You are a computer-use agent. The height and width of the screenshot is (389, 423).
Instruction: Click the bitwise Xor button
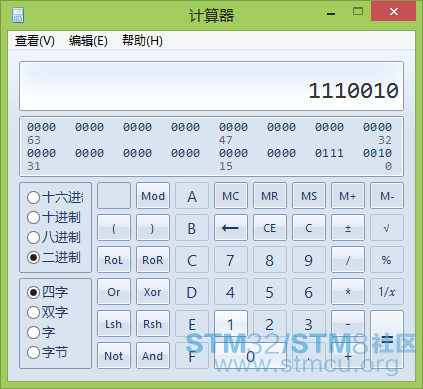153,292
